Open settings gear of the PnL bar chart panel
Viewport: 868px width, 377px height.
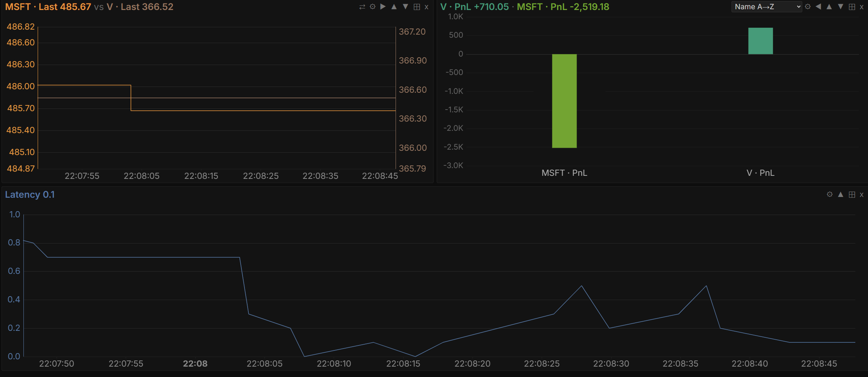[x=808, y=7]
